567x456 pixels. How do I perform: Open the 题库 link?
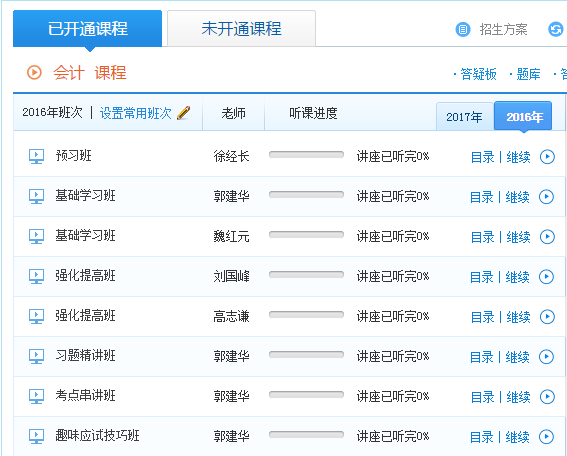click(x=528, y=74)
